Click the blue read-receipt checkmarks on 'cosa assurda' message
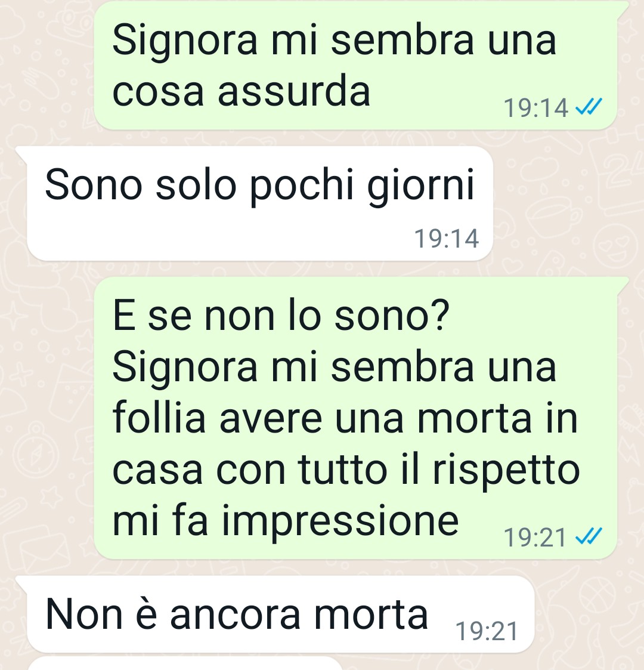Screen dimensions: 644x670 (589, 107)
